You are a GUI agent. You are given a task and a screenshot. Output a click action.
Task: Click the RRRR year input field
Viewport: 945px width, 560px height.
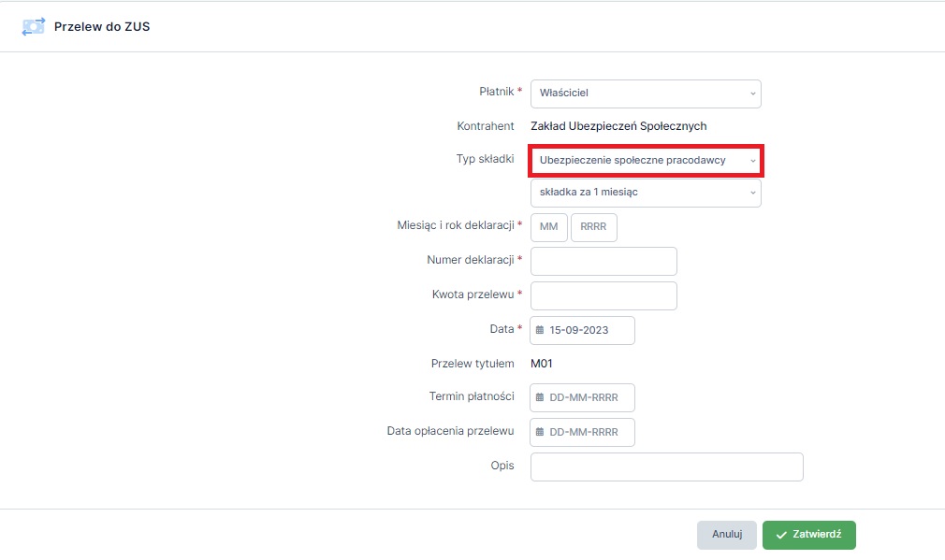pos(593,227)
